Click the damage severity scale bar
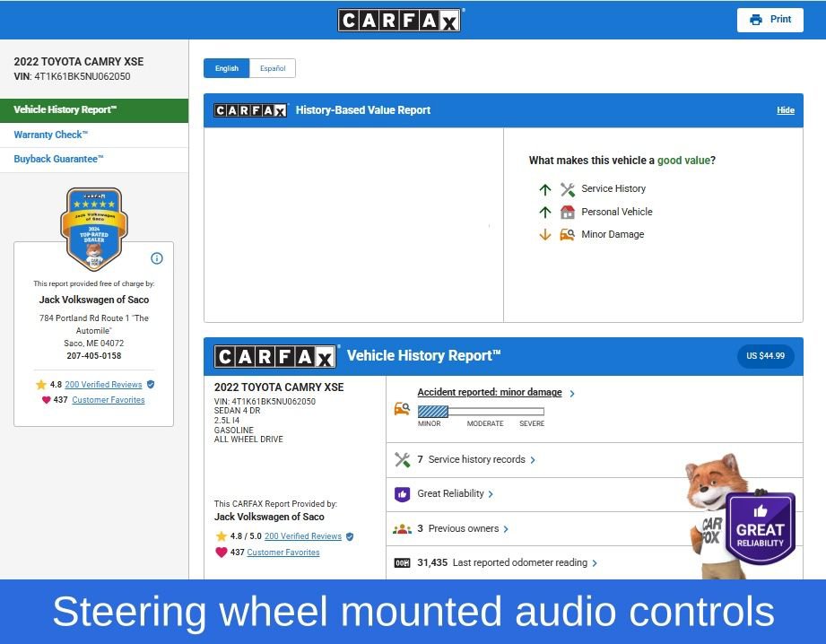This screenshot has width=826, height=644. pyautogui.click(x=481, y=412)
